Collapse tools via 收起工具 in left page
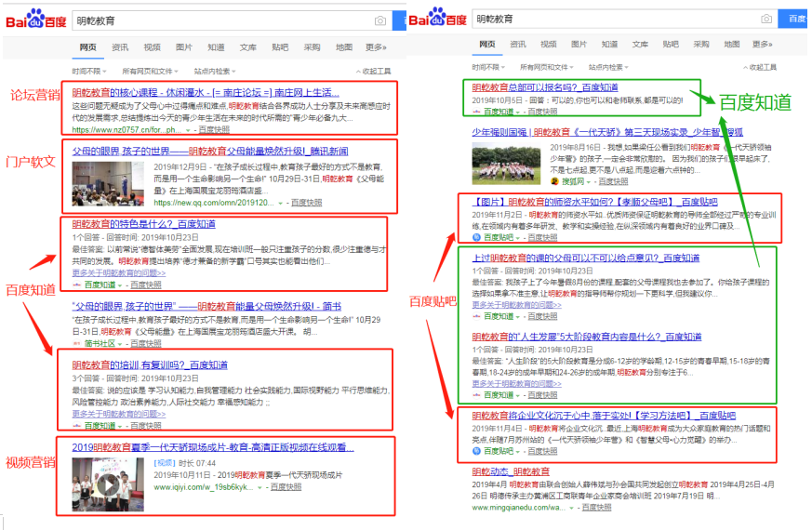Screen dimensions: 812x530 pos(373,71)
